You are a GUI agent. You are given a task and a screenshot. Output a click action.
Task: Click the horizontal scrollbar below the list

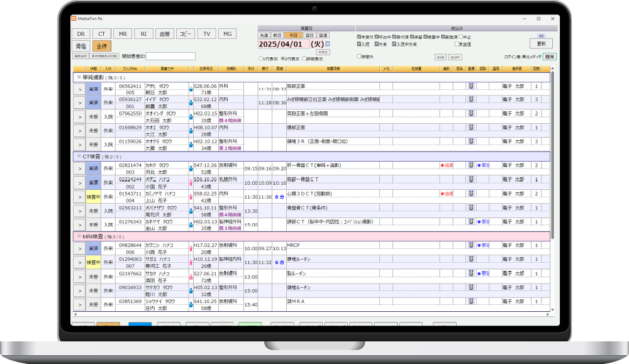click(x=312, y=314)
